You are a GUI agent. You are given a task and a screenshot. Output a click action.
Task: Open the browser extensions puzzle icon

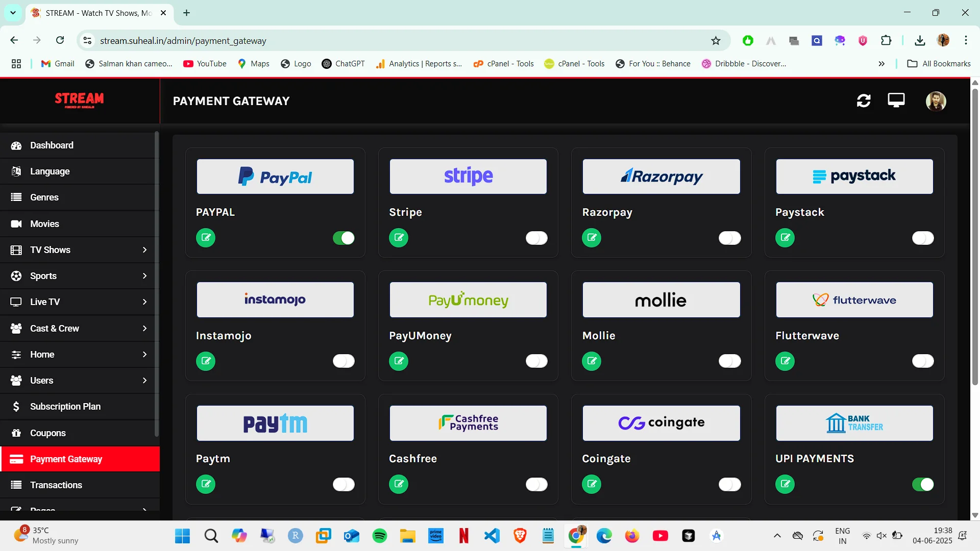[886, 41]
